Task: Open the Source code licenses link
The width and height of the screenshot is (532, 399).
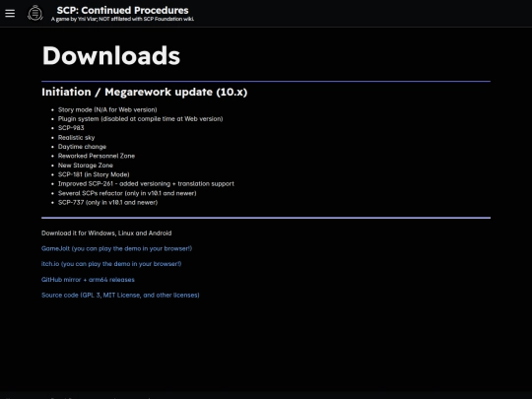Action: 120,295
